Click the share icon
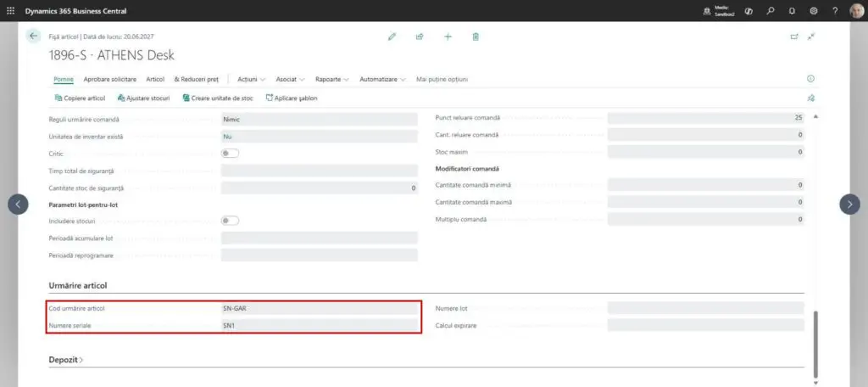Screen dimensions: 868x387 pos(420,36)
